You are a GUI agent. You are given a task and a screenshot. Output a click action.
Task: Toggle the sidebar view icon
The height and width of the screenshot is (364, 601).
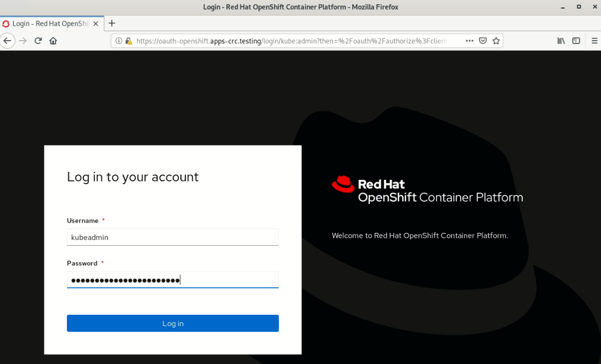click(576, 41)
